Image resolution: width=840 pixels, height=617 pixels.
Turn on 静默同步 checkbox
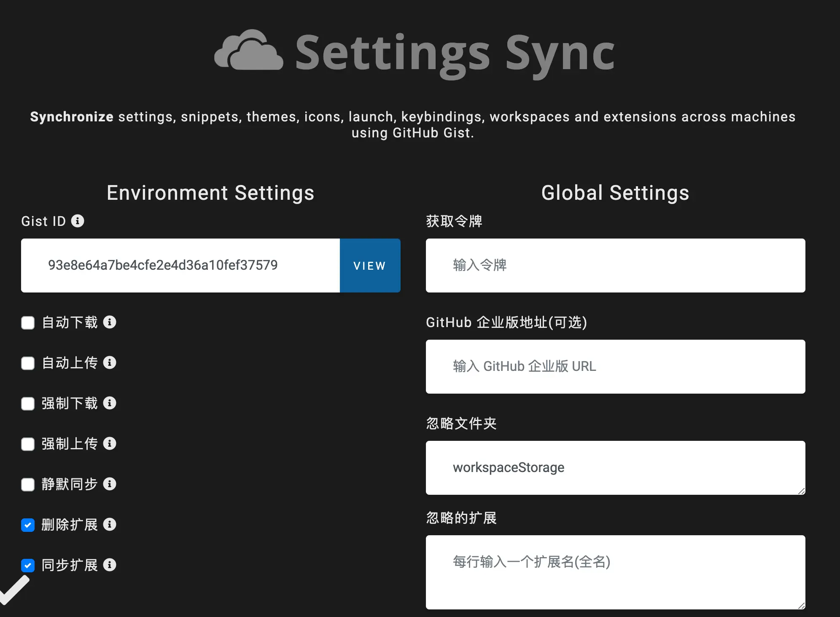[28, 485]
